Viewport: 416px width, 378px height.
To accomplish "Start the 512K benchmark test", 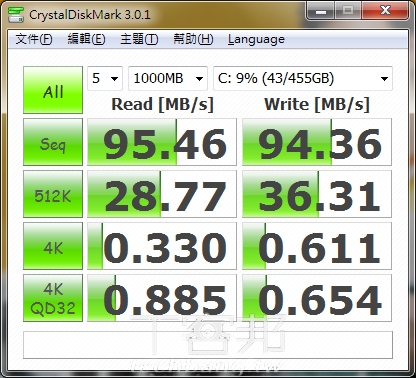I will [53, 194].
